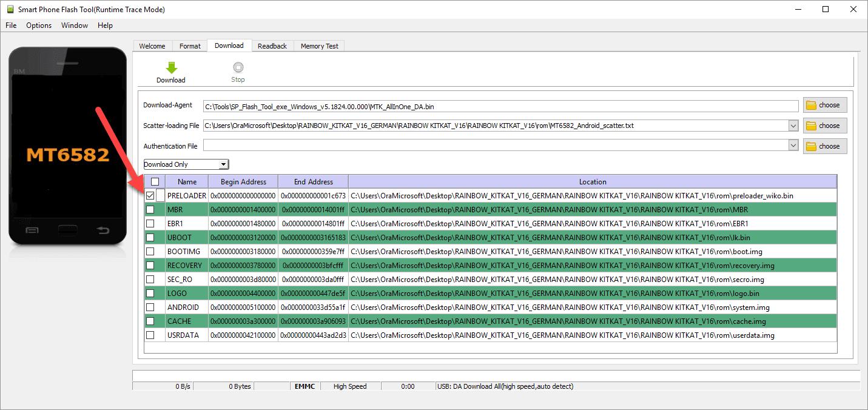868x410 pixels.
Task: Click the recovery.img location cell
Action: (593, 265)
